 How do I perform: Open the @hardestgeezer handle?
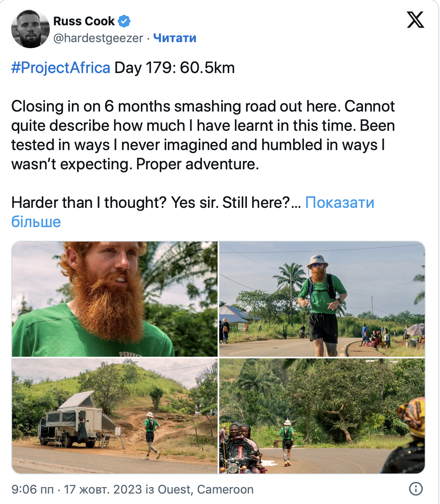98,38
